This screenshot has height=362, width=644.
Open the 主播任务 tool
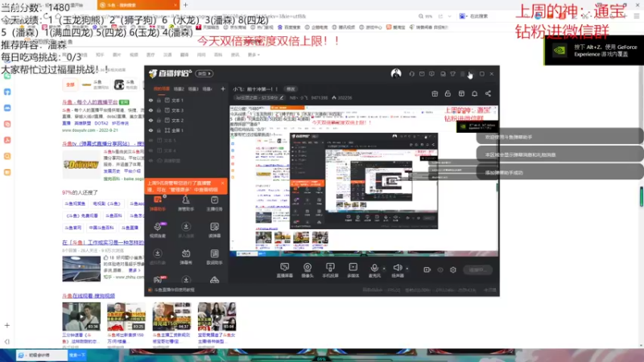pyautogui.click(x=214, y=204)
